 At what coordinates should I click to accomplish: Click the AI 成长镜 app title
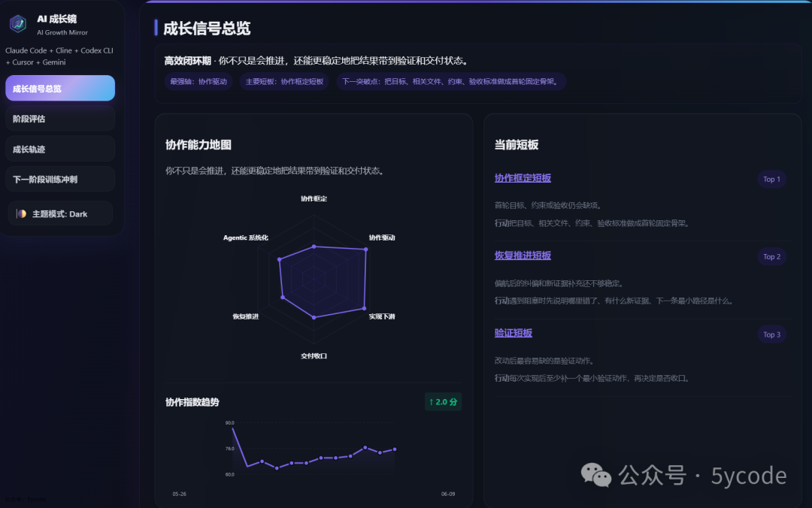coord(57,19)
